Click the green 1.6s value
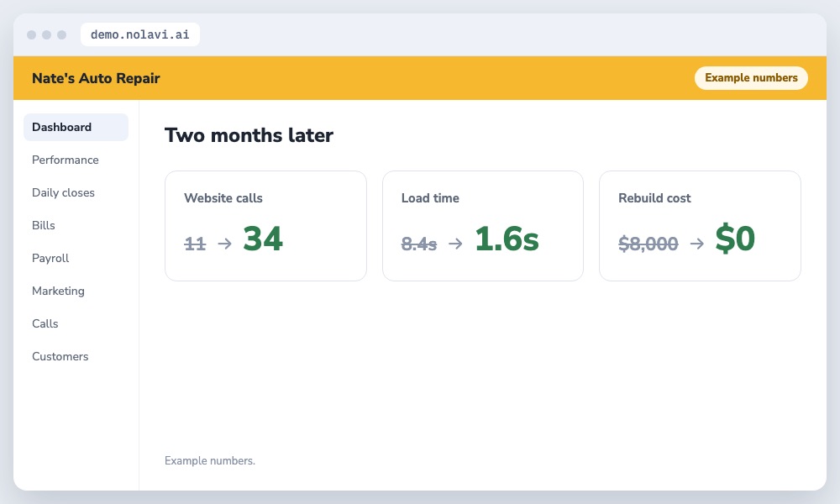Viewport: 840px width, 504px height. tap(507, 239)
